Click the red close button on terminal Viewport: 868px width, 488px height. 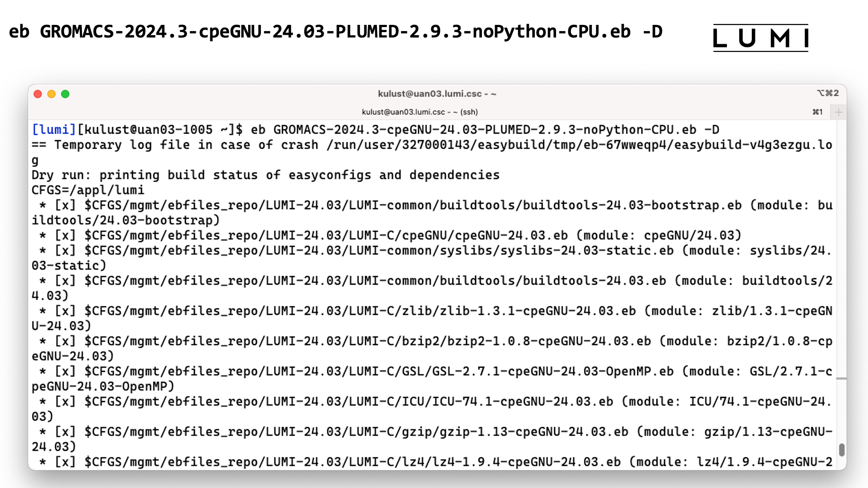[x=38, y=94]
